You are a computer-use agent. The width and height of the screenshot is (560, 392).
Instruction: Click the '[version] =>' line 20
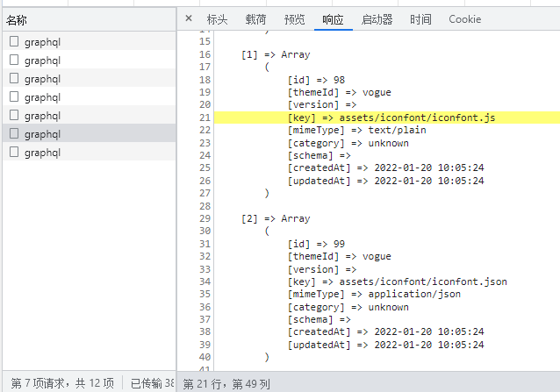tap(322, 105)
